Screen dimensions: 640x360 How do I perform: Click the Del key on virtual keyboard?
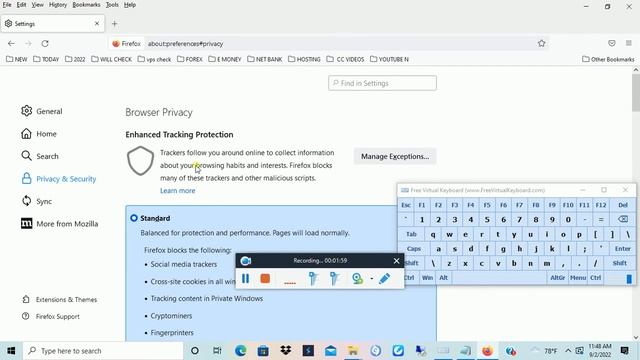point(623,205)
